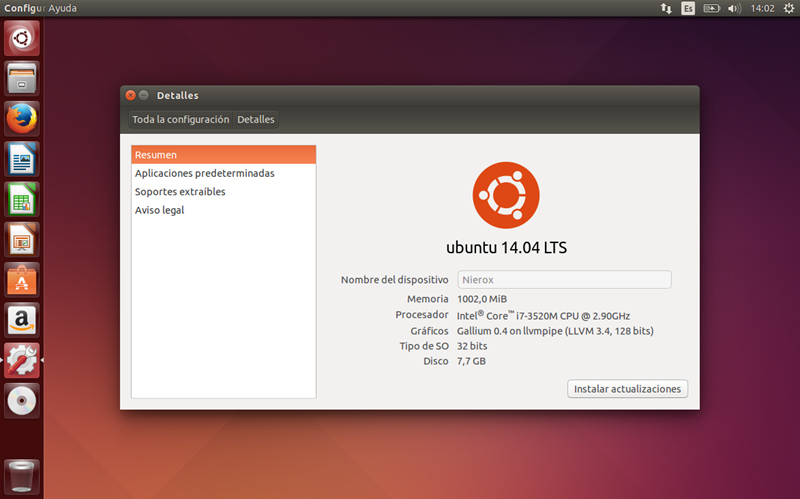Click the 14:02 clock indicator
Viewport: 800px width, 499px height.
click(x=762, y=8)
